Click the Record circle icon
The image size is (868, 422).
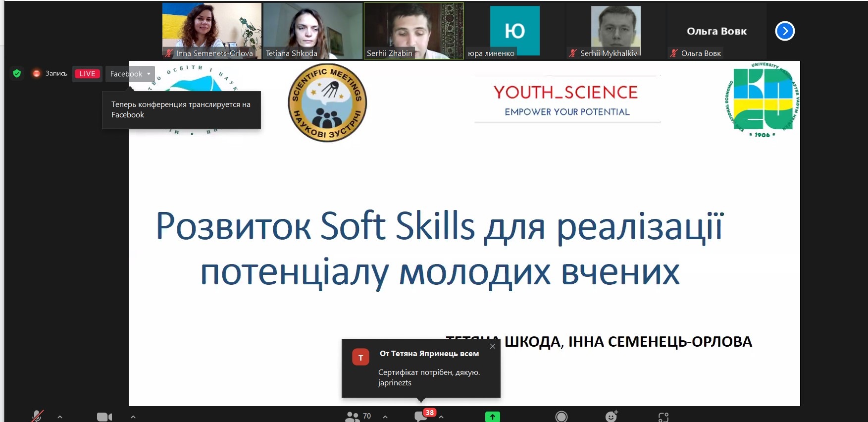tap(561, 417)
